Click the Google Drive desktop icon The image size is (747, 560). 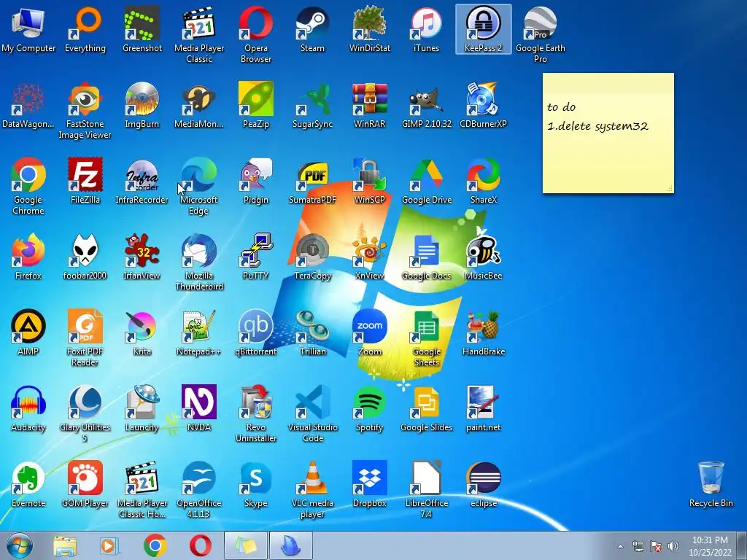[426, 181]
